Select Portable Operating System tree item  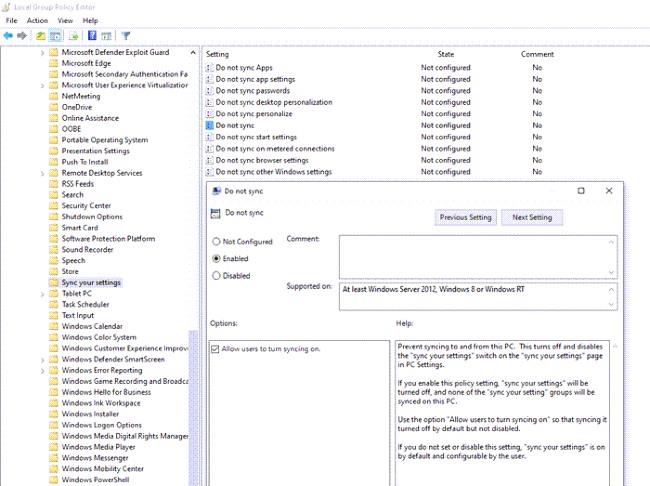tap(105, 140)
